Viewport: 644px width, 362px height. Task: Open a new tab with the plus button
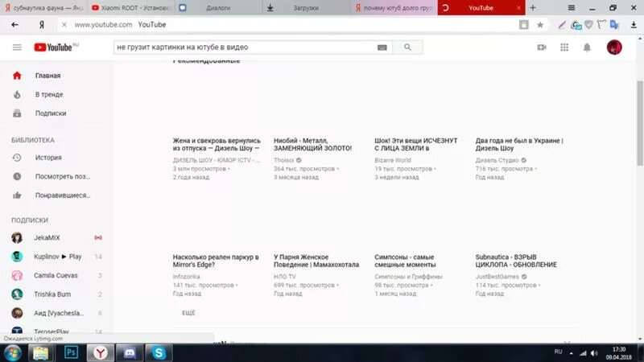[533, 8]
